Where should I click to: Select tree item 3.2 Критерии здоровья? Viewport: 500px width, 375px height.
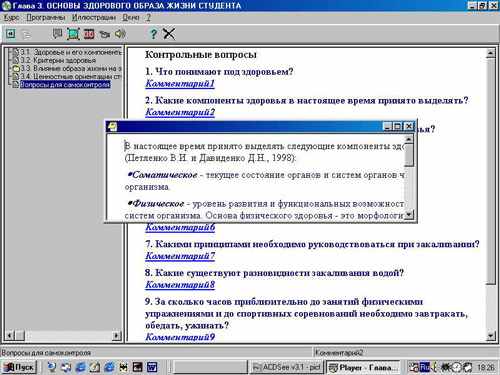(58, 60)
